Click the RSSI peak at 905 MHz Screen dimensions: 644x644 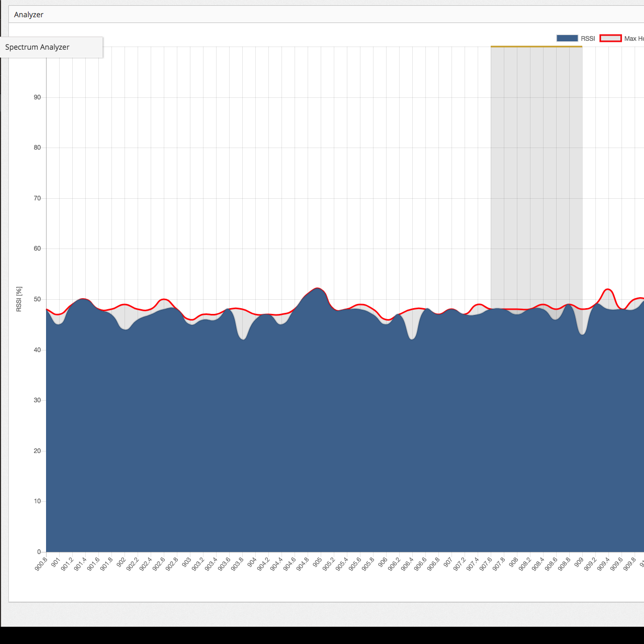coord(317,289)
